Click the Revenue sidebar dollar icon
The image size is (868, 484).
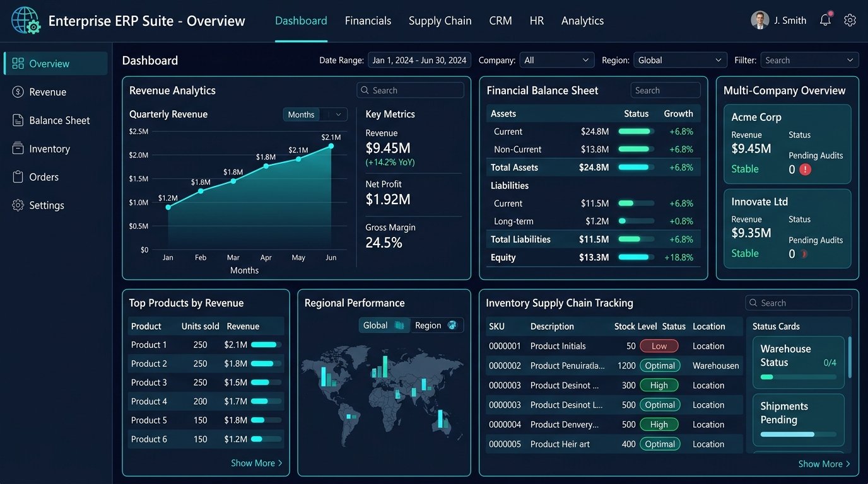[18, 92]
